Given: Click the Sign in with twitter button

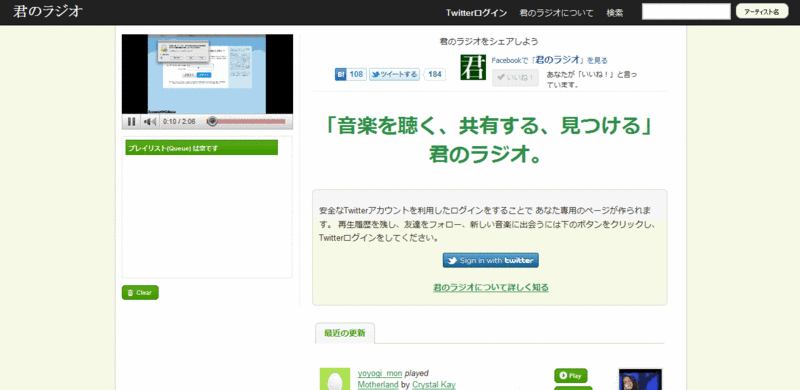Looking at the screenshot, I should pos(491,260).
